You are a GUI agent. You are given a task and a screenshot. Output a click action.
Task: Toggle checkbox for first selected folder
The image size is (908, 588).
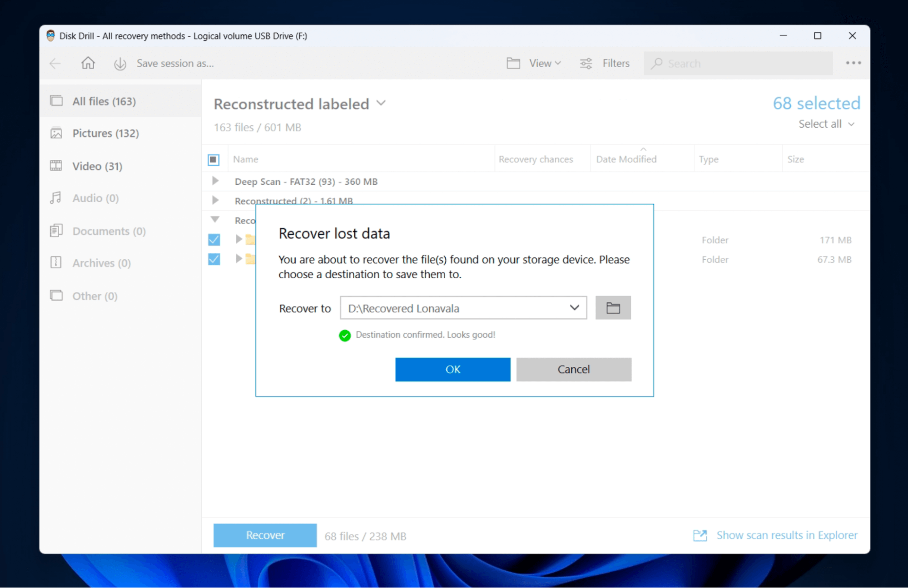click(214, 239)
